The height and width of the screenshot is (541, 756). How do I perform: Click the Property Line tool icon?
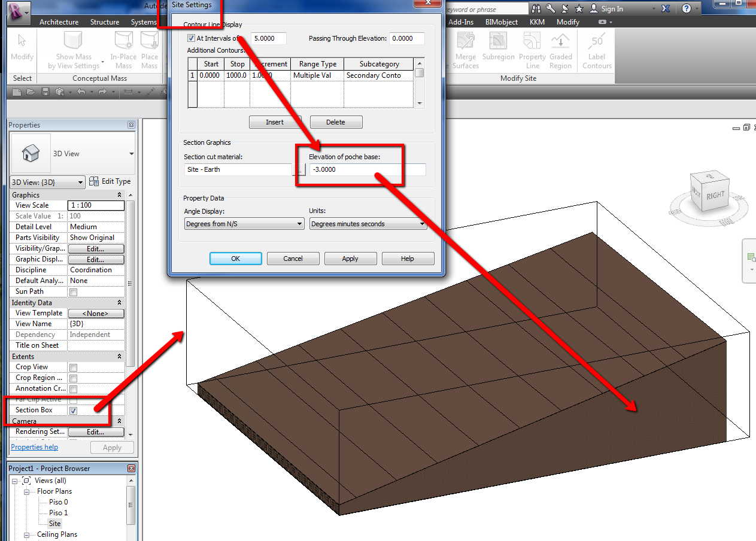pos(532,42)
